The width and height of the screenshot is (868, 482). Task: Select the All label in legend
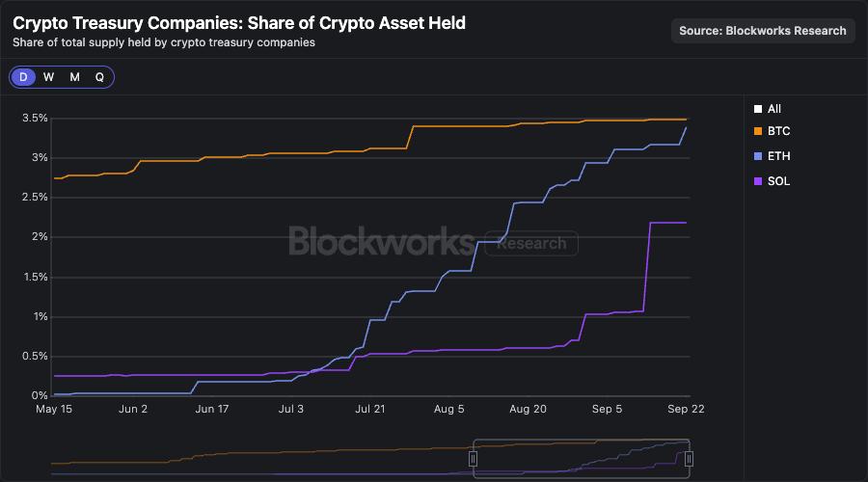click(774, 110)
